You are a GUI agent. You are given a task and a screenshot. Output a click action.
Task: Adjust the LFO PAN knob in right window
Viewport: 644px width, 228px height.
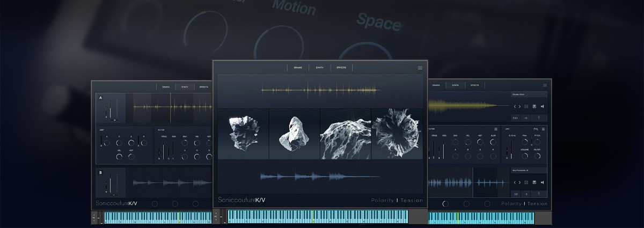524,142
